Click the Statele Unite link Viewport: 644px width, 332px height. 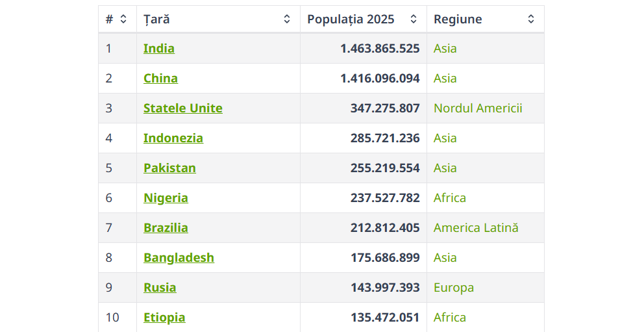point(183,109)
